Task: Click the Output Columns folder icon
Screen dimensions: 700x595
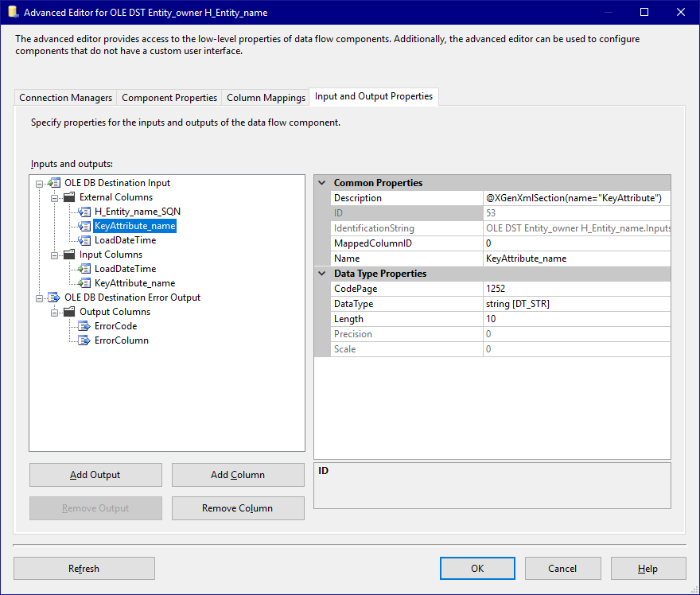Action: pos(69,312)
